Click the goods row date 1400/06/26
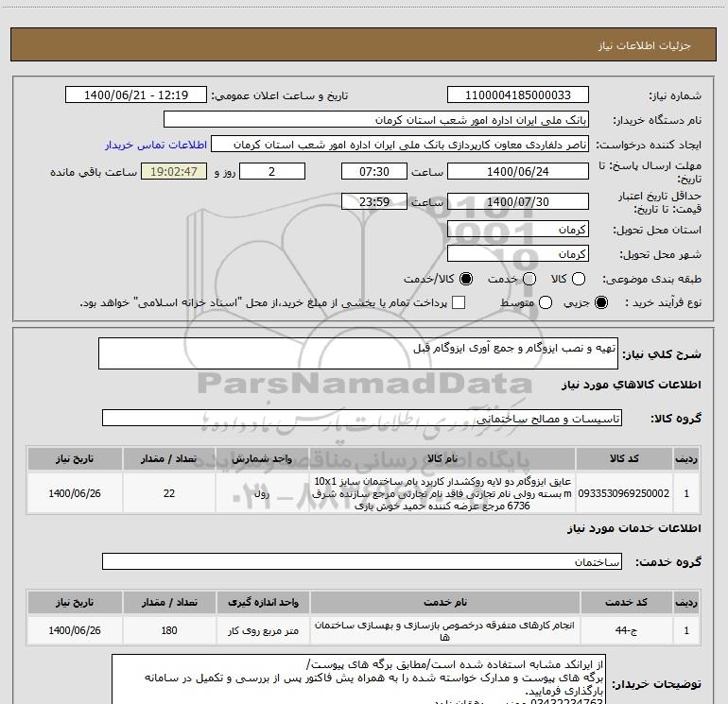The width and height of the screenshot is (728, 704). [75, 493]
